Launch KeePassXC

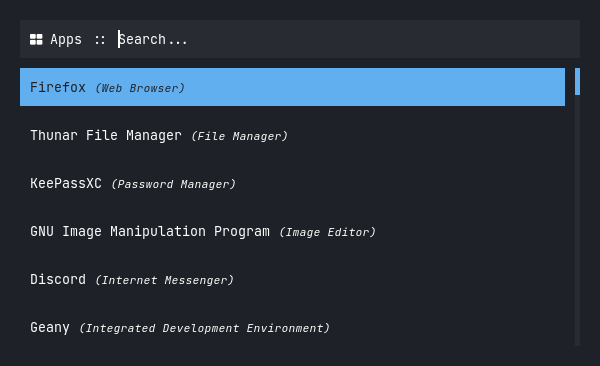[292, 183]
